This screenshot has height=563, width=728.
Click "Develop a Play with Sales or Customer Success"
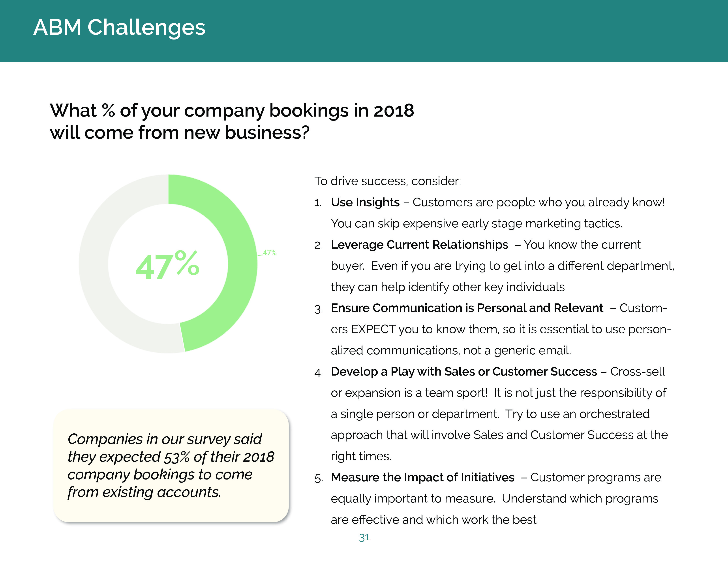click(464, 372)
